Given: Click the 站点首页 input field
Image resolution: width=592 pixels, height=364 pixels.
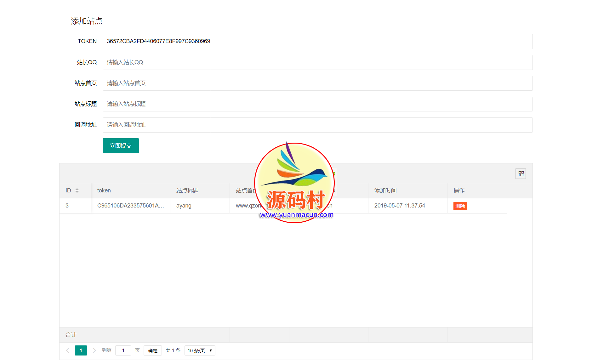Looking at the screenshot, I should point(317,83).
